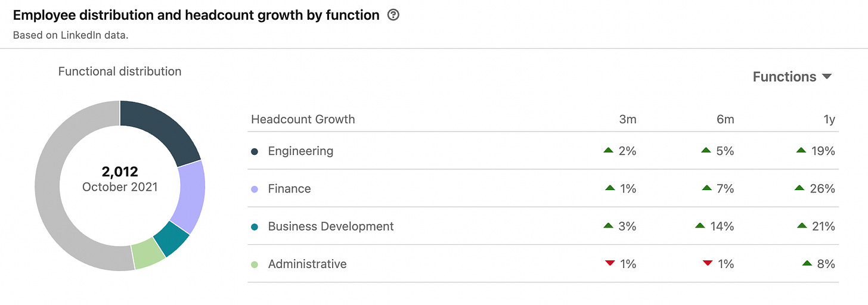The height and width of the screenshot is (305, 868).
Task: Select the Administrative row label
Action: (x=307, y=264)
